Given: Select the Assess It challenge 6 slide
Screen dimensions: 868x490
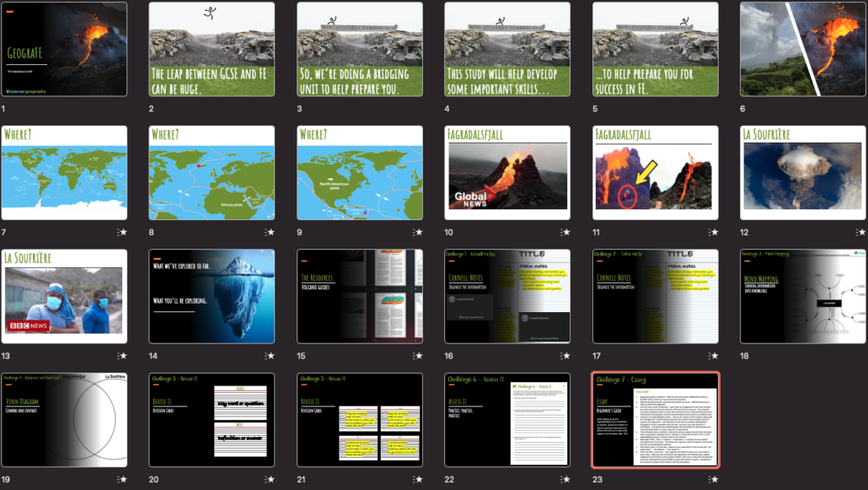Looking at the screenshot, I should [x=507, y=420].
